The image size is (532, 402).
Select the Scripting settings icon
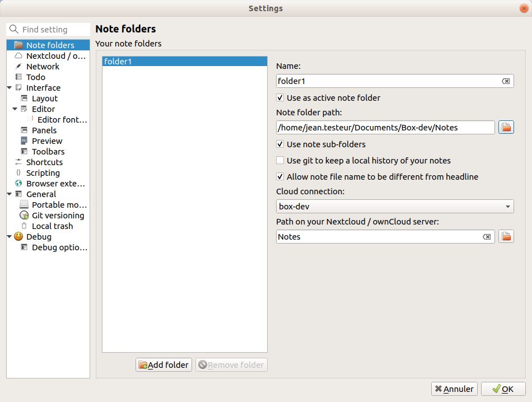click(17, 172)
